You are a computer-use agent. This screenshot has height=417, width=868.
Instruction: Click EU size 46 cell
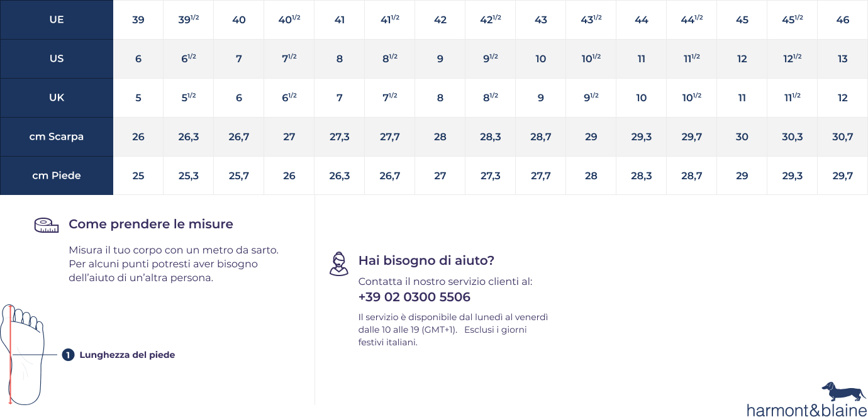point(843,19)
